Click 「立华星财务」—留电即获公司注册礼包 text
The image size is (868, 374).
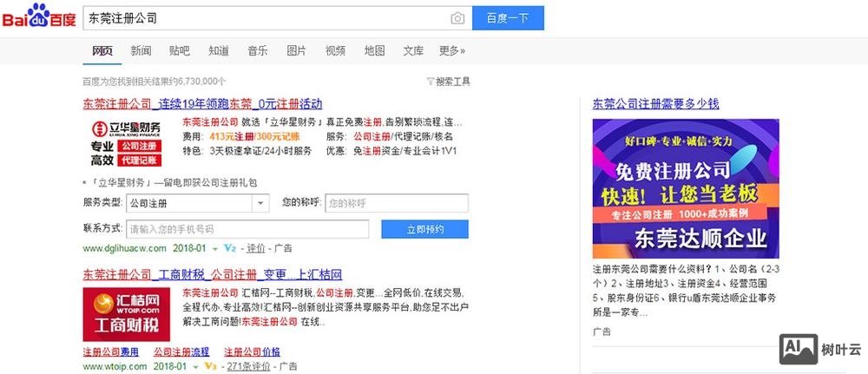[173, 182]
